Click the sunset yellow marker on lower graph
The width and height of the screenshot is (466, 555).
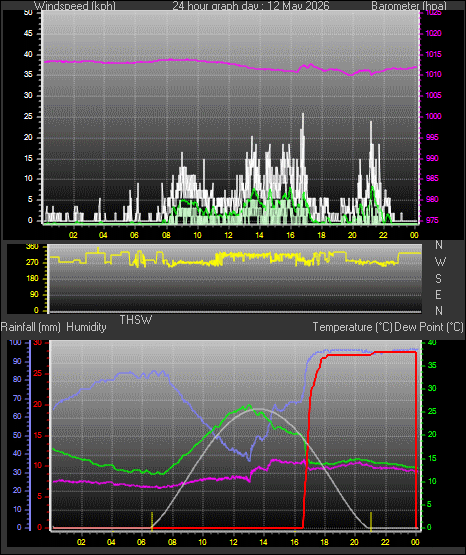[371, 521]
